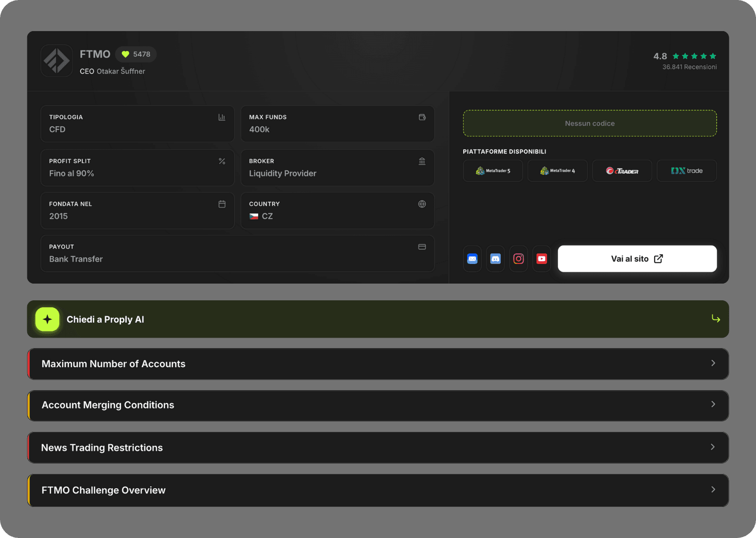Click the Proply AI sparkle icon
The height and width of the screenshot is (538, 756).
(47, 319)
